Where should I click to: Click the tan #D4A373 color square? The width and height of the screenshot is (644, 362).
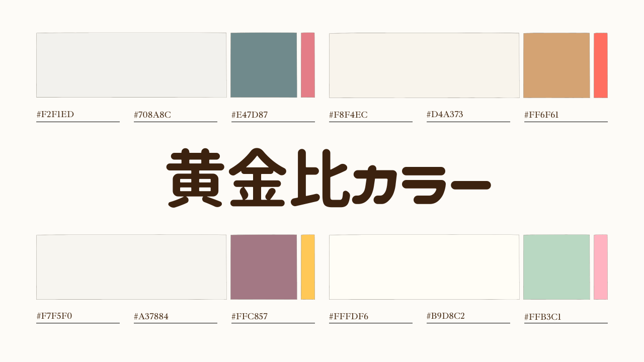(x=556, y=65)
